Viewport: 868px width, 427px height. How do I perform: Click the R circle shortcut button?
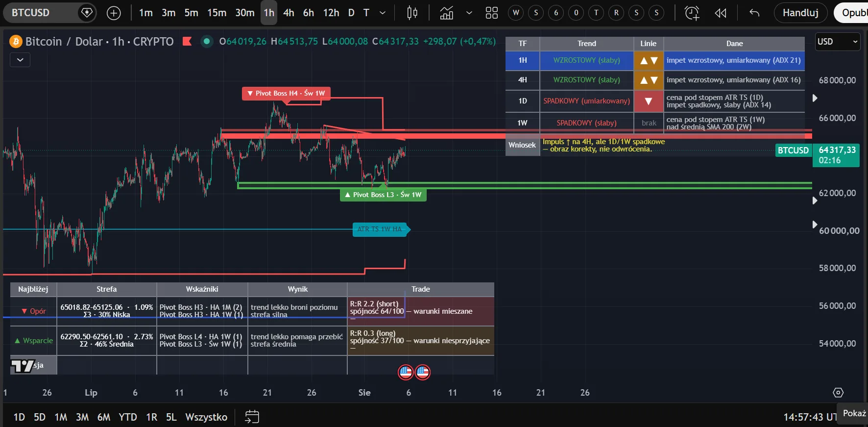(x=616, y=13)
